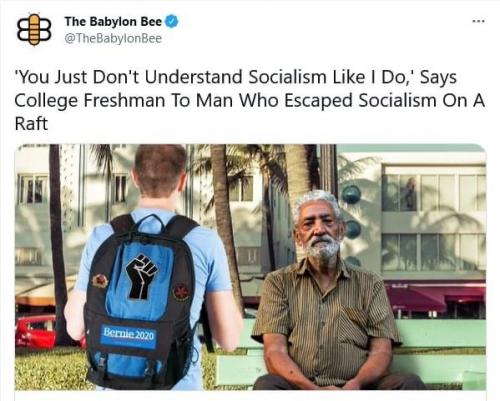The image size is (500, 401).
Task: Click the maroon awning in the photo
Action: 435,296
